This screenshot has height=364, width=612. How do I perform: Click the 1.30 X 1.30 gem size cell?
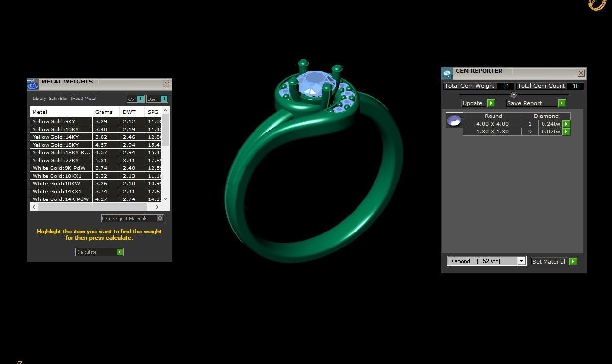coord(492,132)
